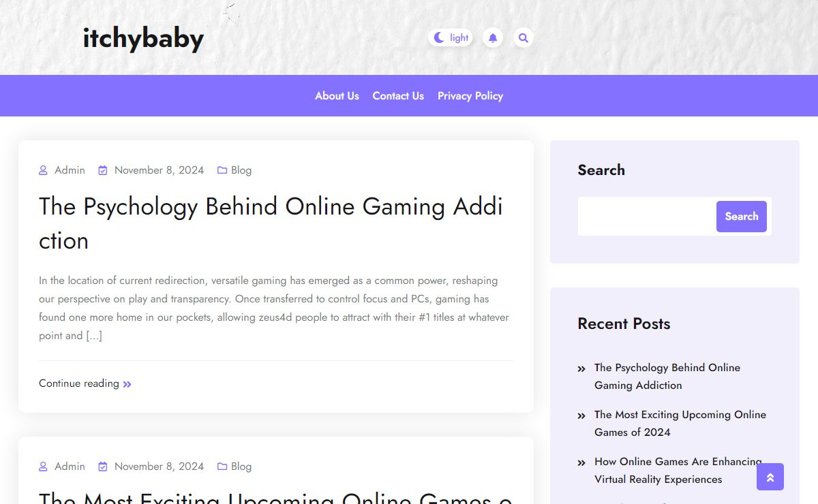818x504 pixels.
Task: Click folder icon on first post
Action: 222,170
